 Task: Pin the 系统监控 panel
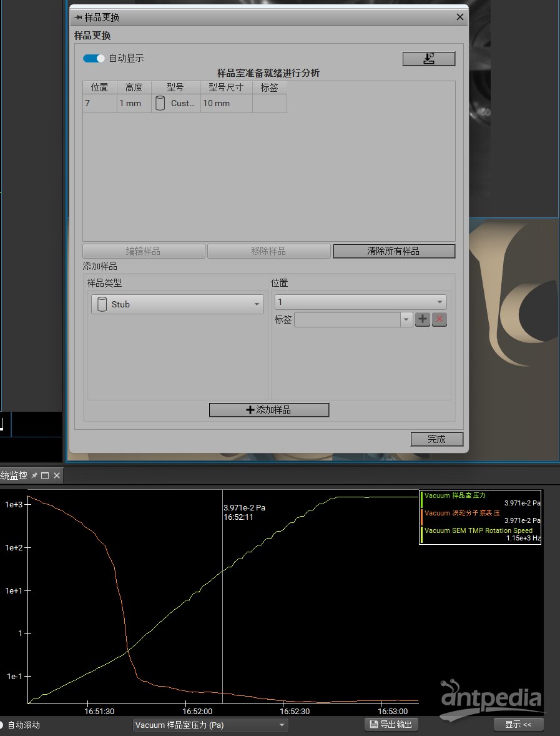tap(34, 475)
